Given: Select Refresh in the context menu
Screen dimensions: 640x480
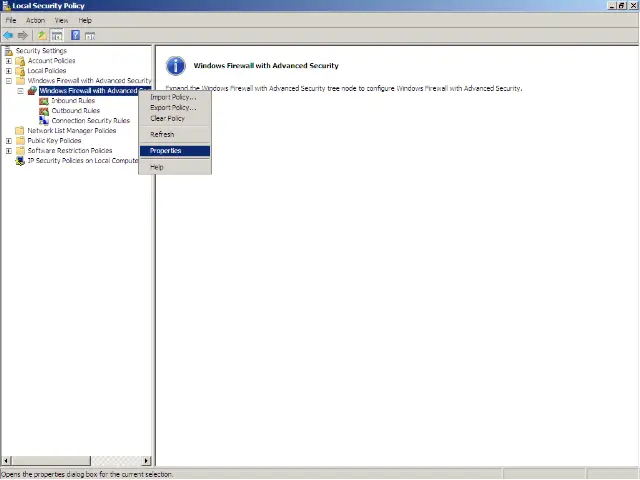Looking at the screenshot, I should (175, 134).
